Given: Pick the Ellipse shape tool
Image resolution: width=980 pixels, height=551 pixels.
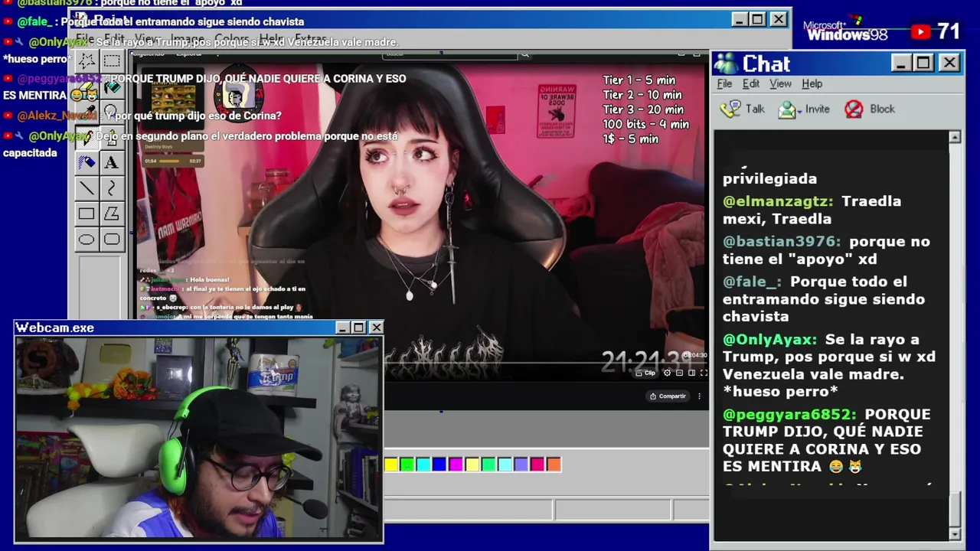Looking at the screenshot, I should [87, 240].
